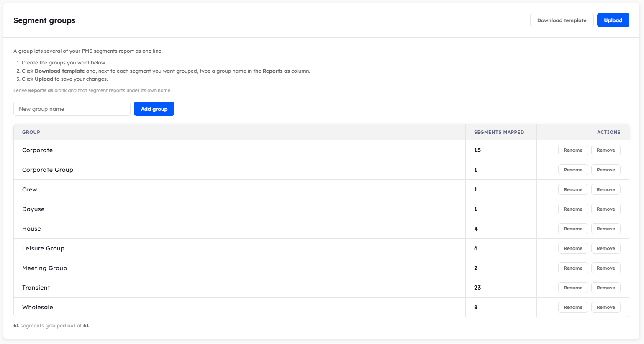Select the Dayuse group name

point(33,209)
